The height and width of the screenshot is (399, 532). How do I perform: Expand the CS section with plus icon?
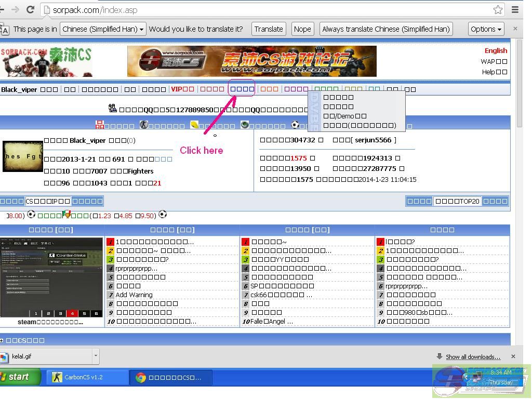click(2, 341)
